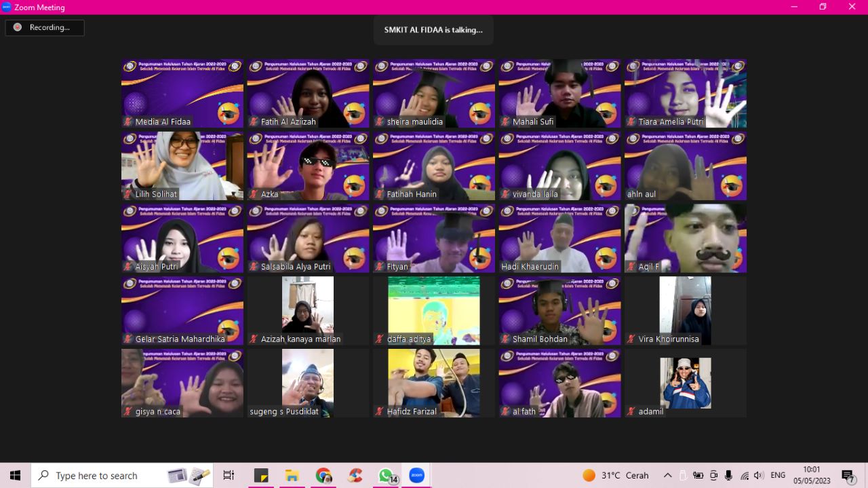Click the muted mic icon on adamil
This screenshot has width=868, height=488.
631,411
